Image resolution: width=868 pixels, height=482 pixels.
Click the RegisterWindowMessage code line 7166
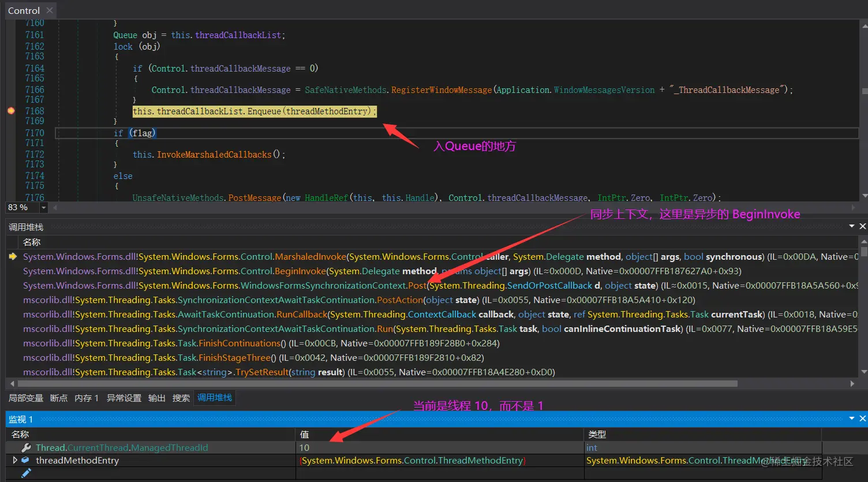(x=472, y=89)
